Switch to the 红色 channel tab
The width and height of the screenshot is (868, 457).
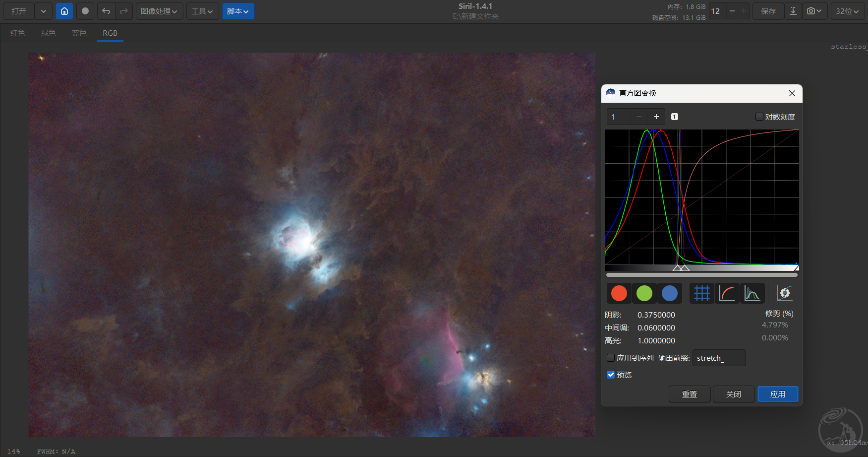click(x=18, y=33)
